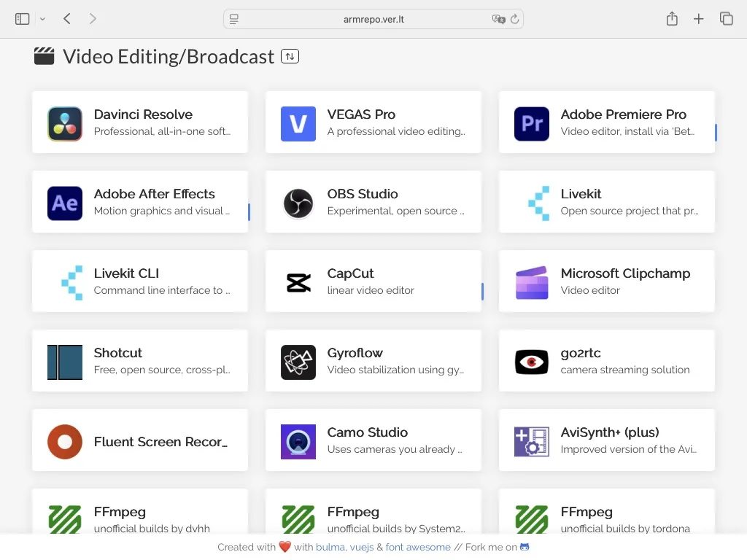The height and width of the screenshot is (560, 747).
Task: Click the text 'Motion graphics and visual ...'
Action: click(162, 211)
